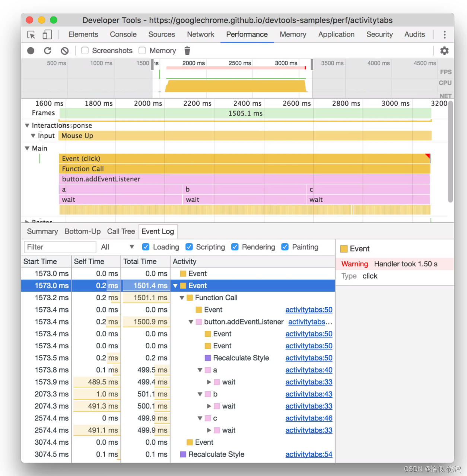The height and width of the screenshot is (476, 467).
Task: Open activitytabs:40 link for a
Action: click(x=309, y=370)
